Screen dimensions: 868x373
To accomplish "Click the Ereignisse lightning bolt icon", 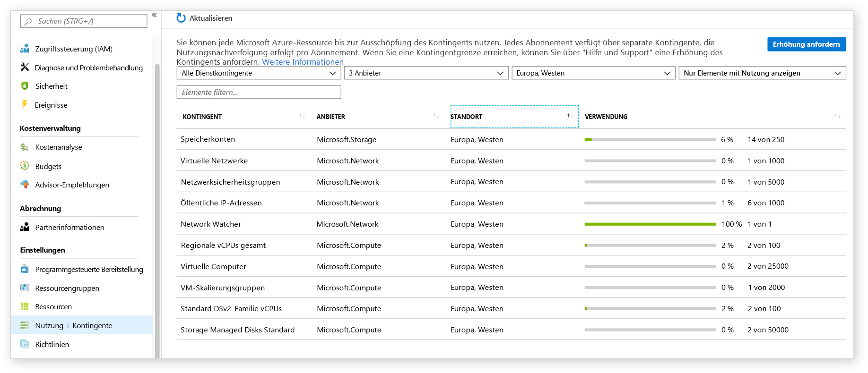I will [x=25, y=104].
